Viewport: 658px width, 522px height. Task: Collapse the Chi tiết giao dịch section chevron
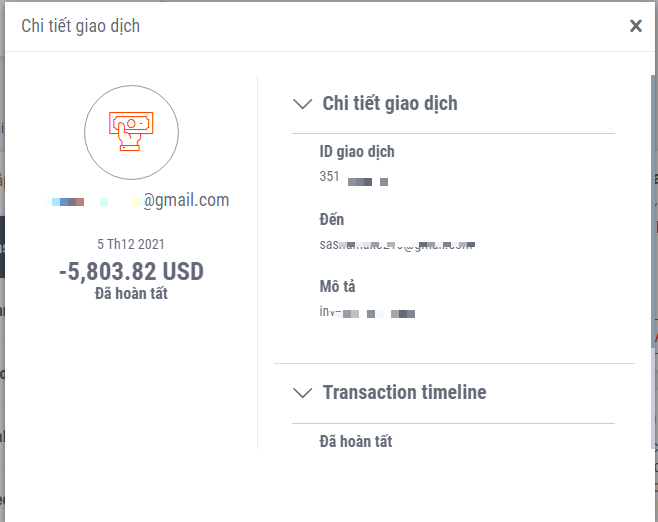click(302, 103)
